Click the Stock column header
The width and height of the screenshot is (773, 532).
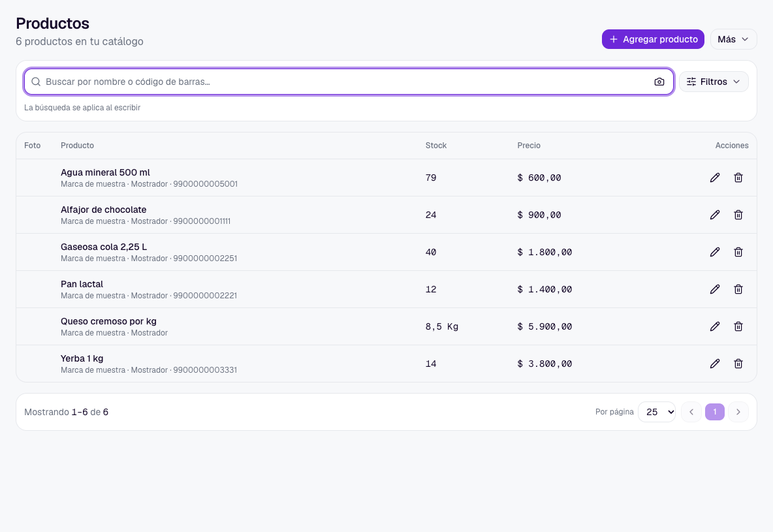point(436,146)
